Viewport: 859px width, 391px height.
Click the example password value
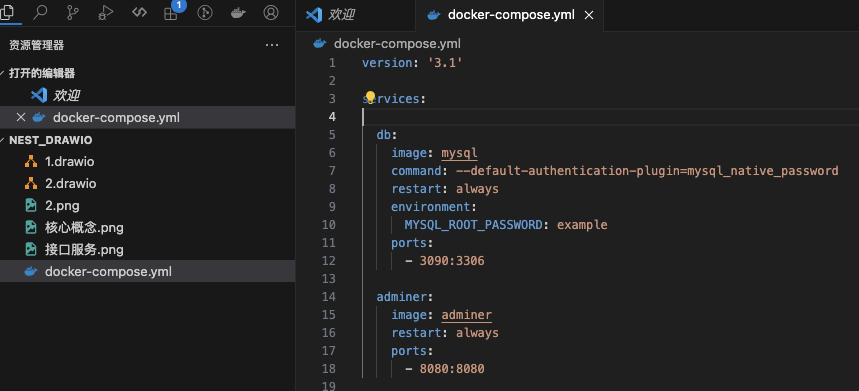pyautogui.click(x=582, y=225)
